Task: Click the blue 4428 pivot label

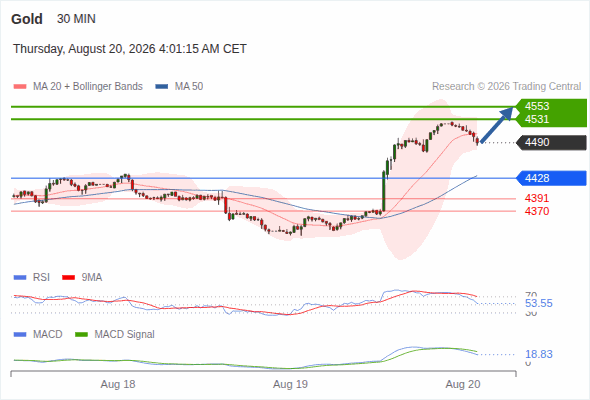Action: 551,178
